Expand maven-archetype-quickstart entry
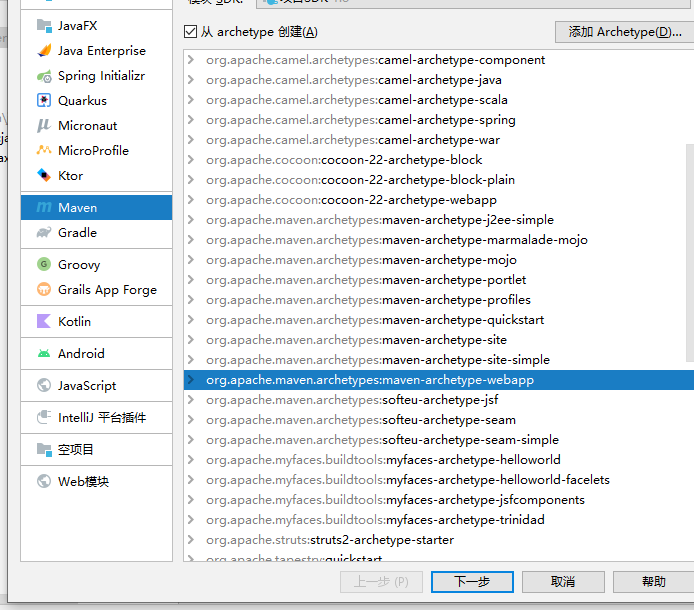 (191, 320)
